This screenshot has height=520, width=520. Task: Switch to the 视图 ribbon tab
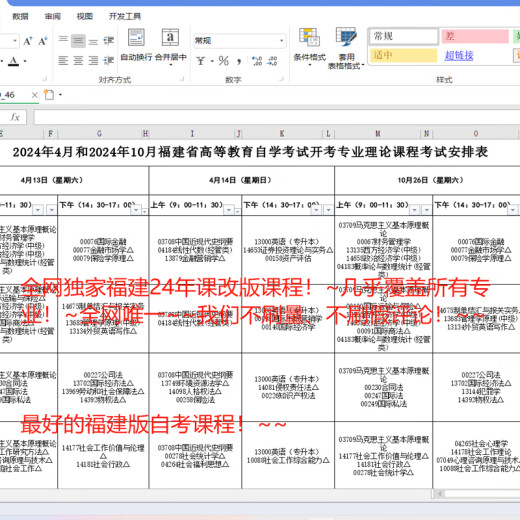[x=85, y=16]
